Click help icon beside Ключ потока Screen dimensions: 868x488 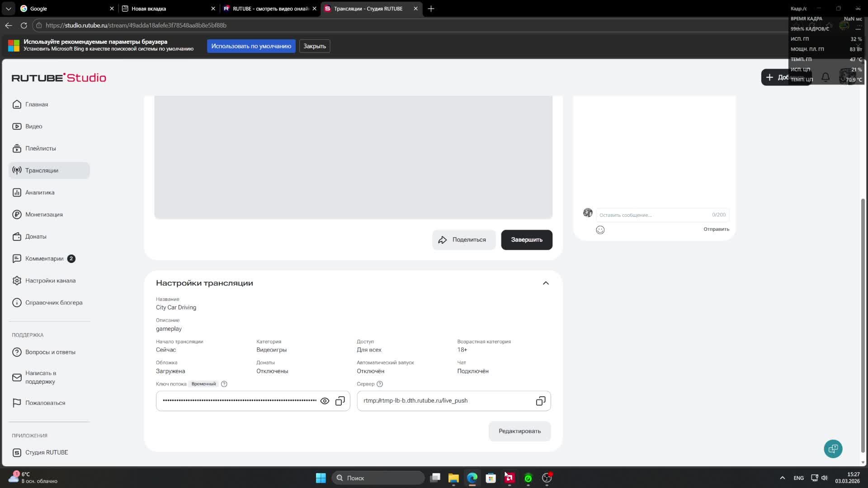tap(224, 384)
